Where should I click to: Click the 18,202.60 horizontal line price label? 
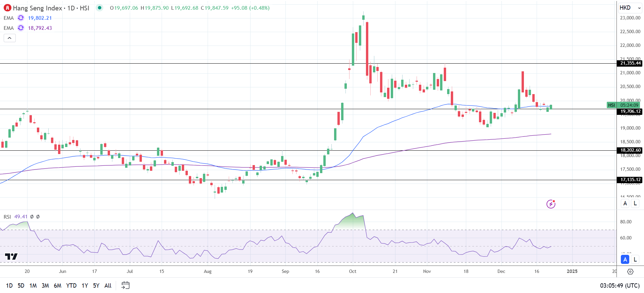tap(630, 150)
